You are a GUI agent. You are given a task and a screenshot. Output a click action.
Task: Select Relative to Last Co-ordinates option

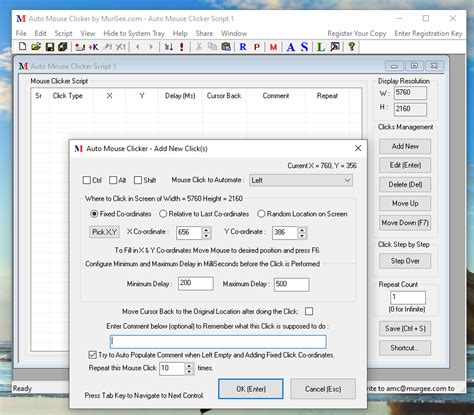pos(163,214)
